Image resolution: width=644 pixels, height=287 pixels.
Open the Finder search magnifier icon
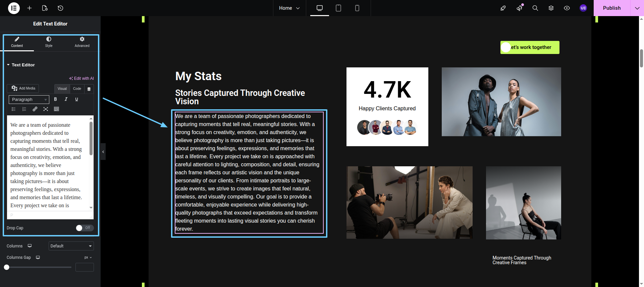coord(535,8)
